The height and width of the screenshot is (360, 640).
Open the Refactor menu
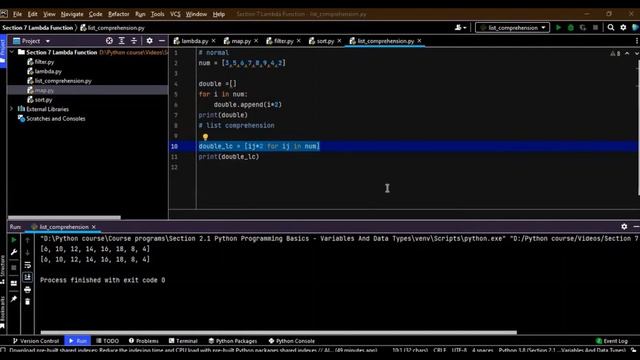coord(118,14)
